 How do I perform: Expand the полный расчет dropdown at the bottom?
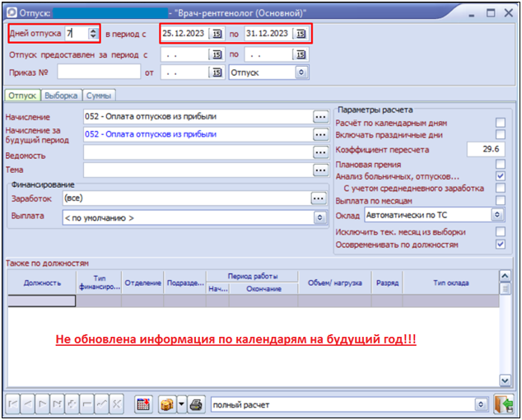[481, 404]
